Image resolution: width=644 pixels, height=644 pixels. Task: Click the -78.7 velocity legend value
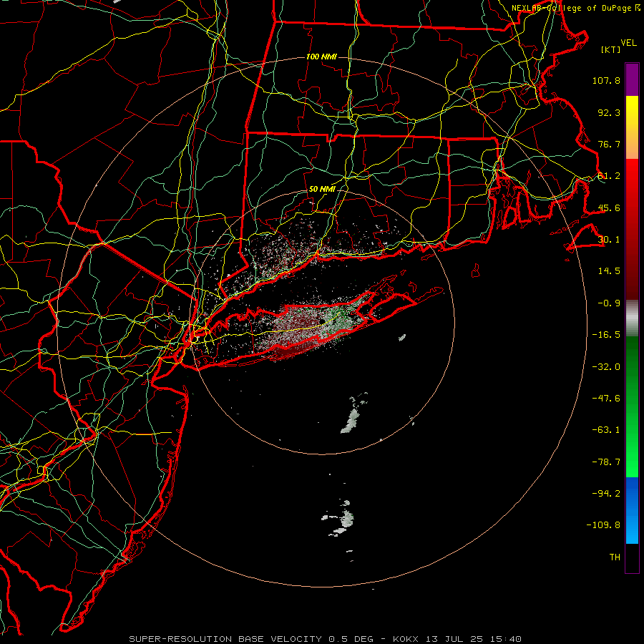coord(606,462)
